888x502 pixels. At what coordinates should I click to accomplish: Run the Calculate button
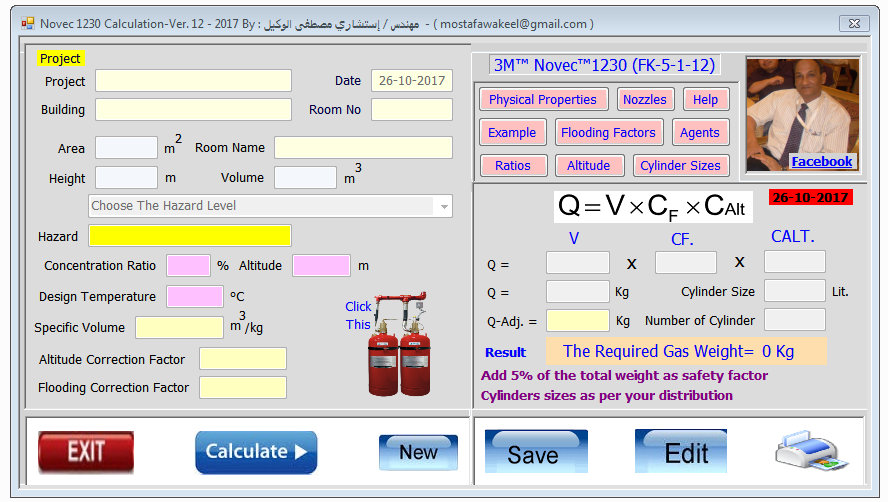click(256, 452)
